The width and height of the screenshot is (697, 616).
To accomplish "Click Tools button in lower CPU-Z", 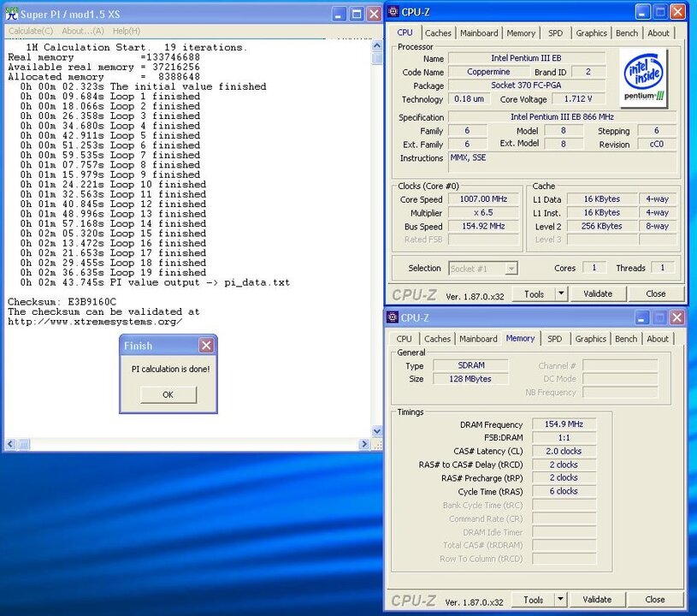I will [x=533, y=600].
